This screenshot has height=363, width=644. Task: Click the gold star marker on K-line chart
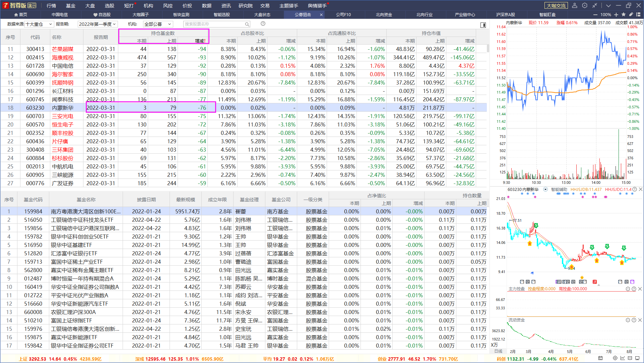pos(582,277)
